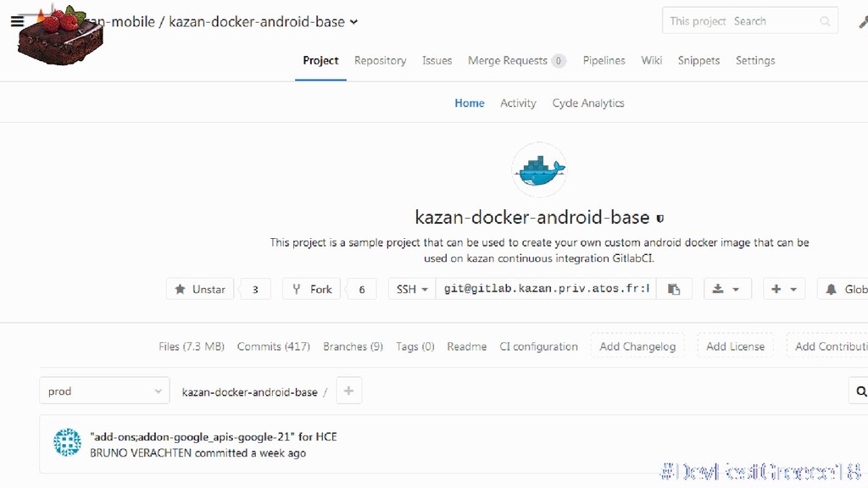The width and height of the screenshot is (868, 488).
Task: Select the git SSH clone URL field
Action: click(x=547, y=289)
